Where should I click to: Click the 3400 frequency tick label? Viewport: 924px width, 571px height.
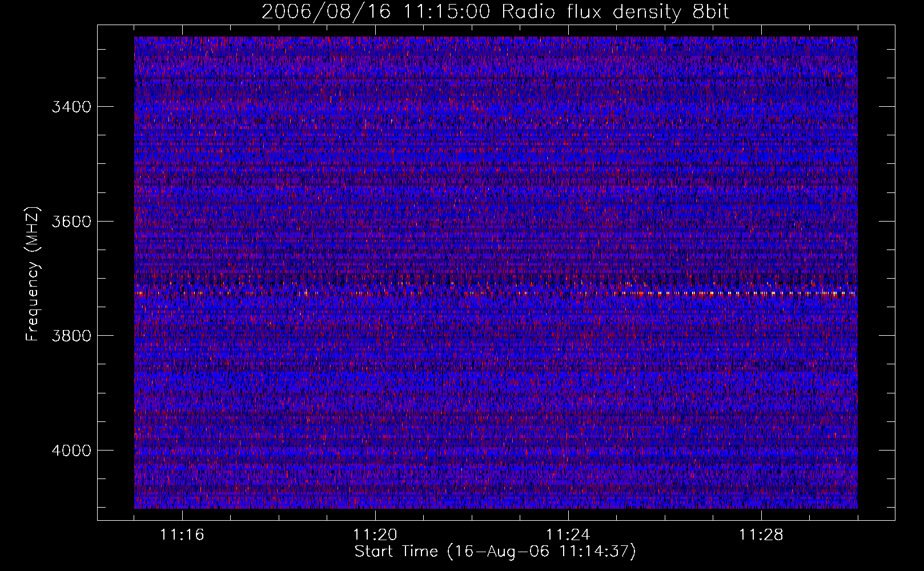pos(71,107)
